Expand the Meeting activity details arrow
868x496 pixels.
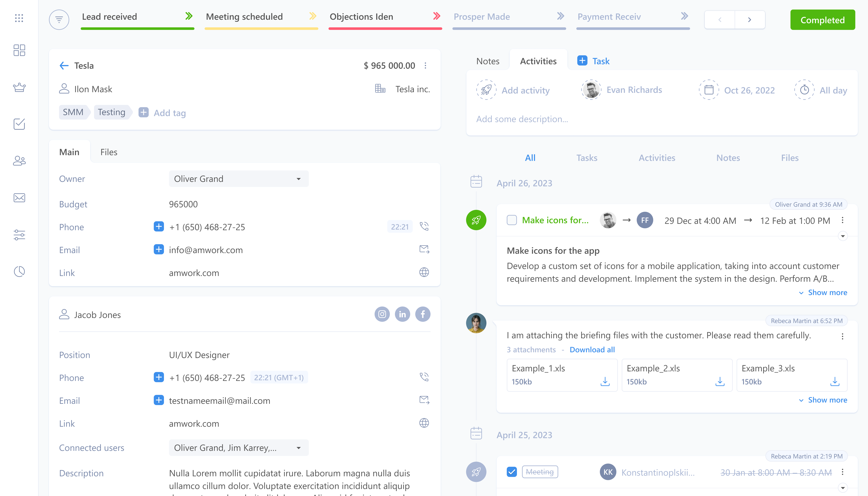842,488
